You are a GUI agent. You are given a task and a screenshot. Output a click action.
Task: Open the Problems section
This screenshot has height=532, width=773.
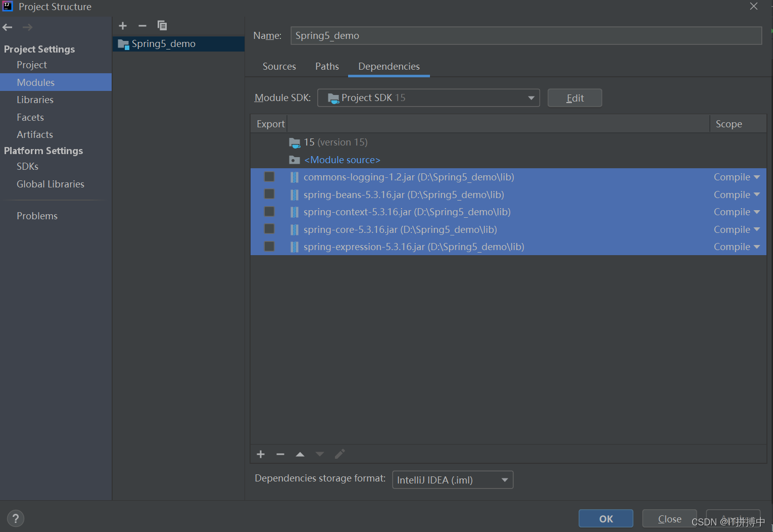37,216
